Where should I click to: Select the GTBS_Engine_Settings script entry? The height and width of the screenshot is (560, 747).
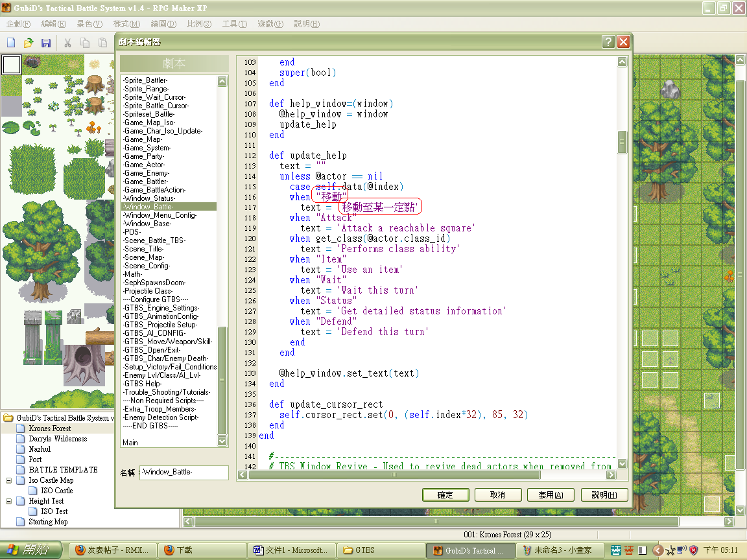point(169,308)
